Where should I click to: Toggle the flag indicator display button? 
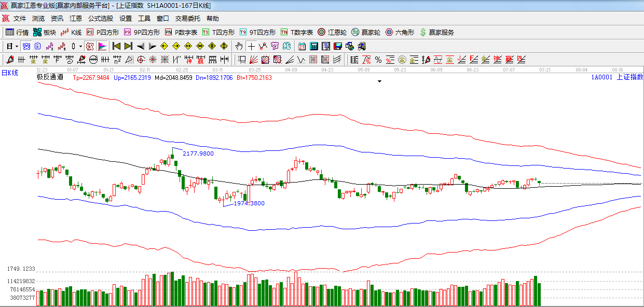102,46
